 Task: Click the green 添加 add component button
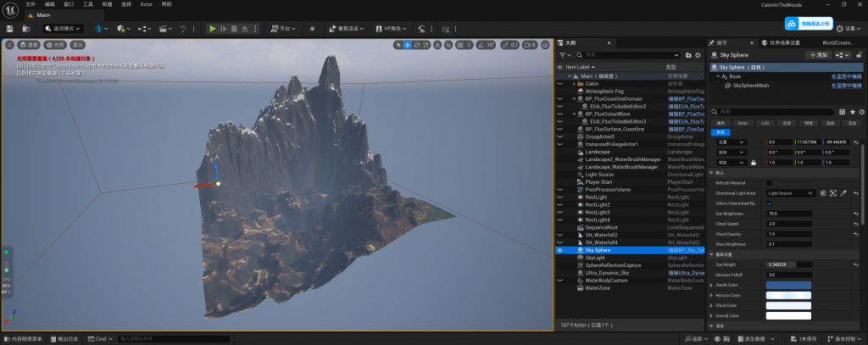pyautogui.click(x=816, y=54)
